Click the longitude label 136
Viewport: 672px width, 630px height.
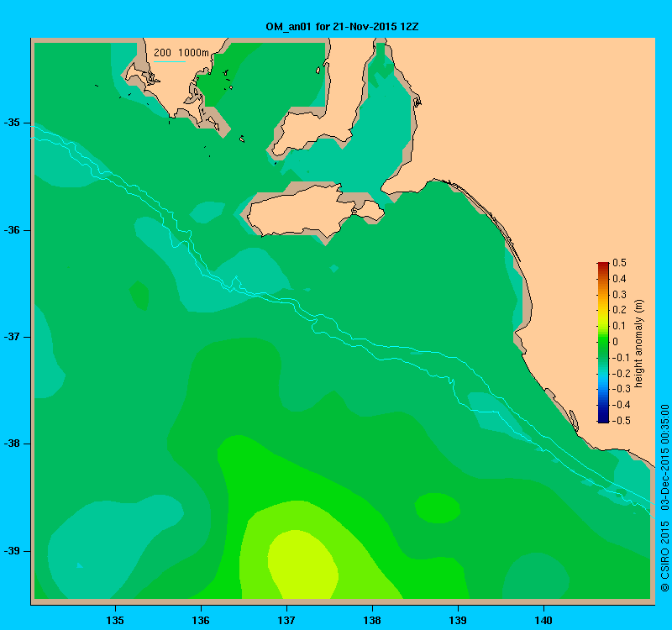[x=201, y=620]
